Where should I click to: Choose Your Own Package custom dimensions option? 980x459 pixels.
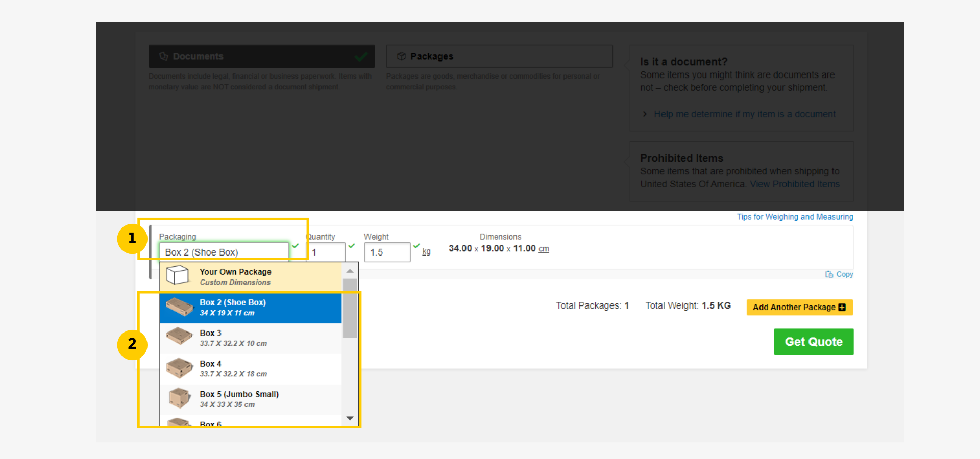pyautogui.click(x=251, y=277)
